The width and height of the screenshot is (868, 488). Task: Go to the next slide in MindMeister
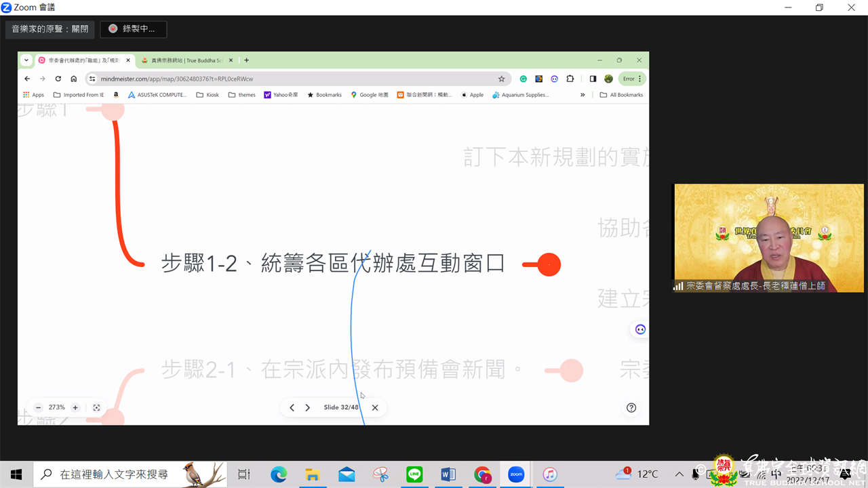307,407
